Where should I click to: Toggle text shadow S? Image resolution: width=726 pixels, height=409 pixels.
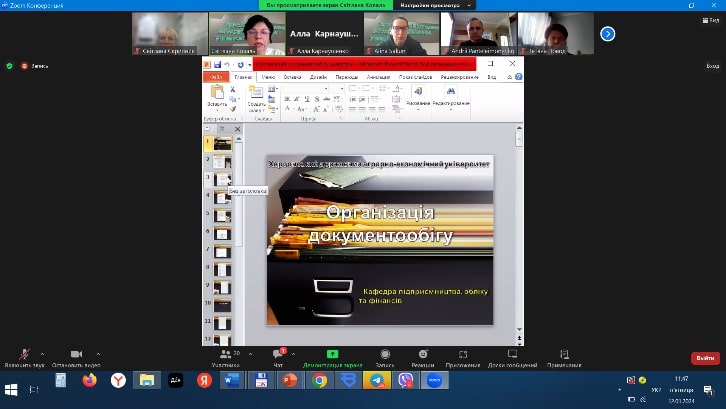point(317,99)
